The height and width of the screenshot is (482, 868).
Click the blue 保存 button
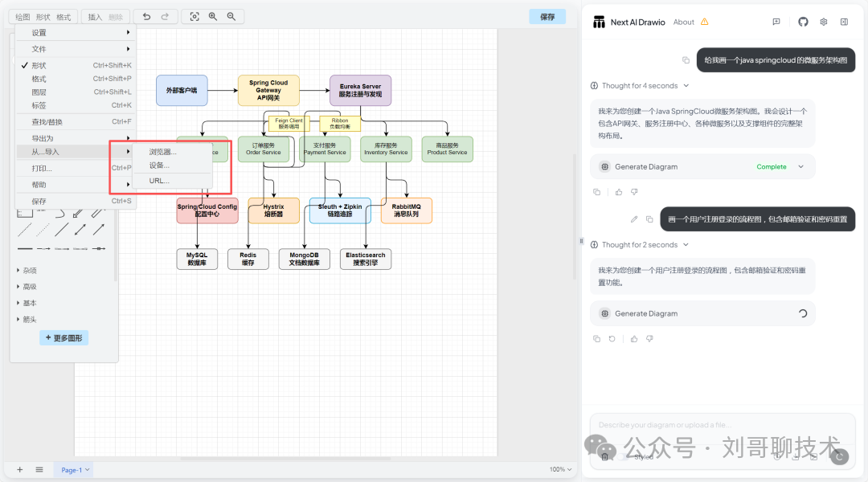click(x=547, y=17)
